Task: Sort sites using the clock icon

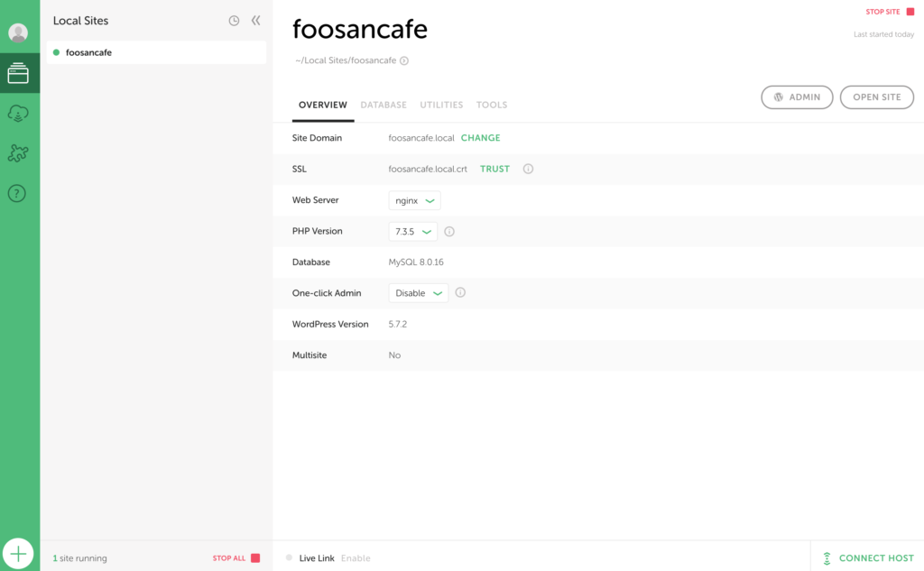Action: pos(234,21)
